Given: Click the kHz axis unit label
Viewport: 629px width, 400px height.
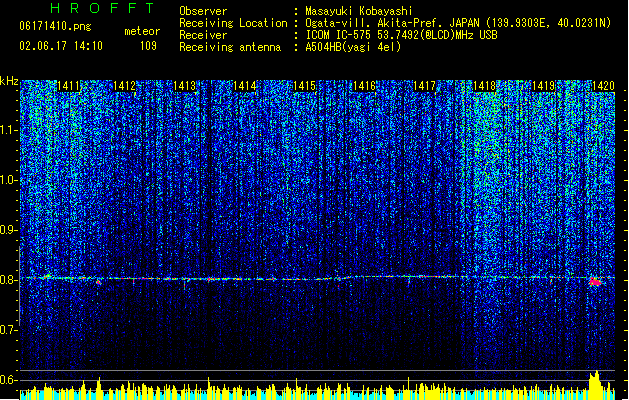Looking at the screenshot, I should (9, 81).
